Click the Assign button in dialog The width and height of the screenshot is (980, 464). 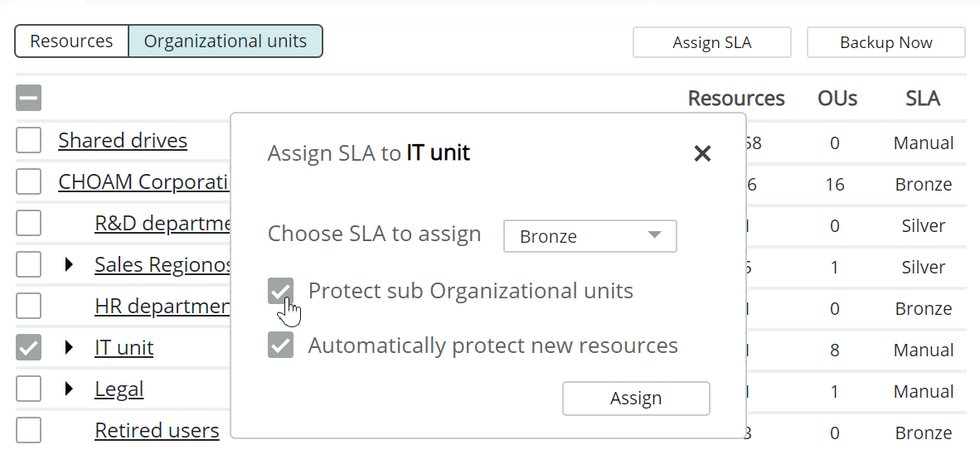click(x=636, y=399)
